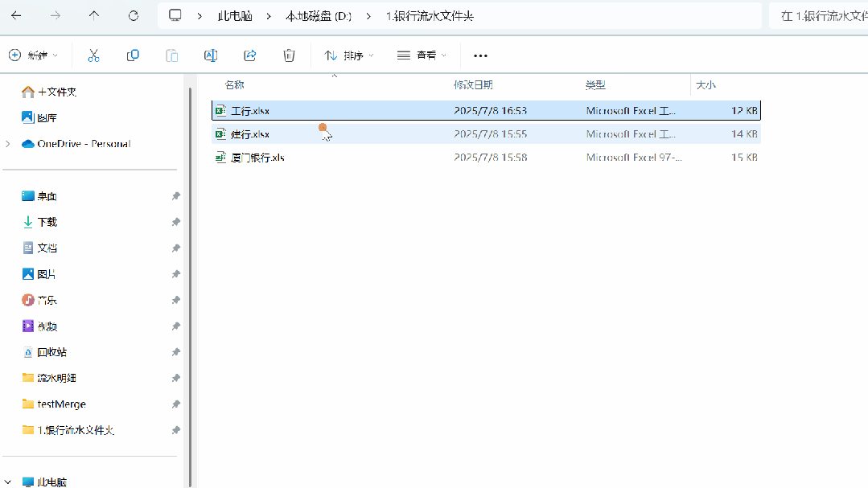Screen dimensions: 868x488
Task: Open the 排序 sort dropdown
Action: click(346, 55)
